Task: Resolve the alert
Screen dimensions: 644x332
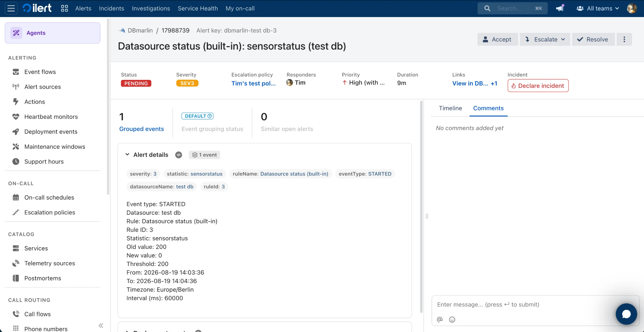Action: (593, 39)
